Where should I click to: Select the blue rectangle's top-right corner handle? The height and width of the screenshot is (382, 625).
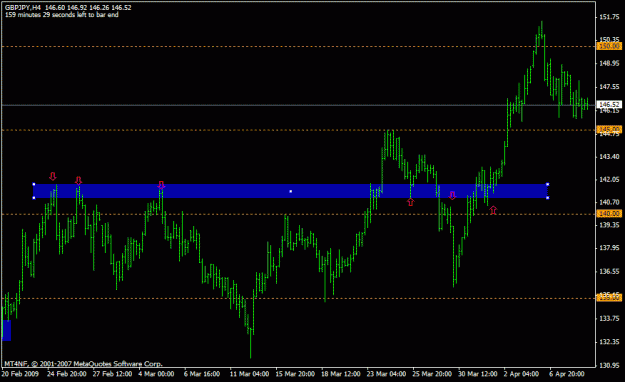[x=548, y=184]
